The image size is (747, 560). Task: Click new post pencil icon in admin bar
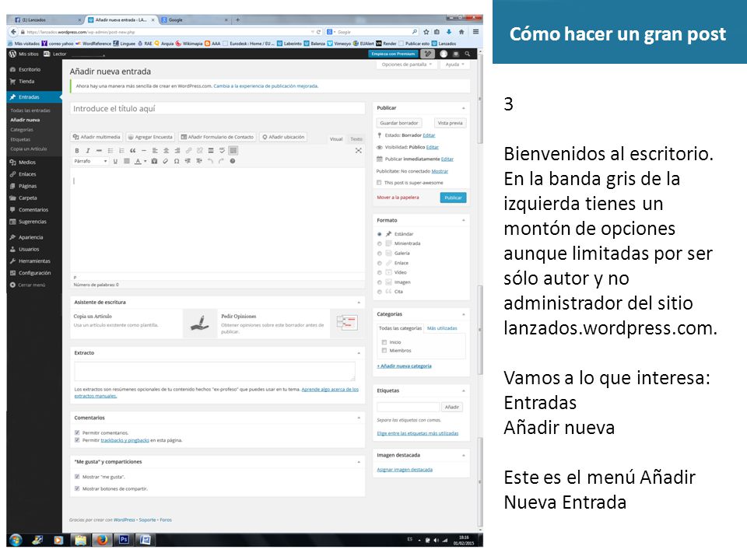428,54
